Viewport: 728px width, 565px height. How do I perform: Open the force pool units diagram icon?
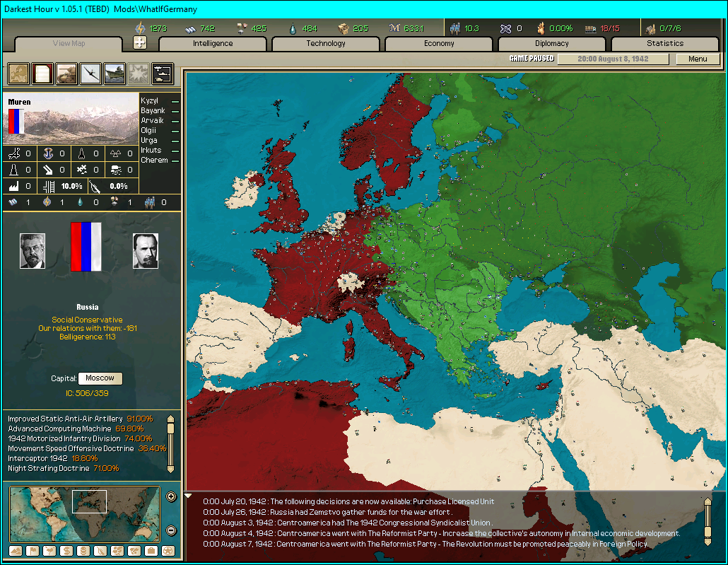pyautogui.click(x=163, y=74)
